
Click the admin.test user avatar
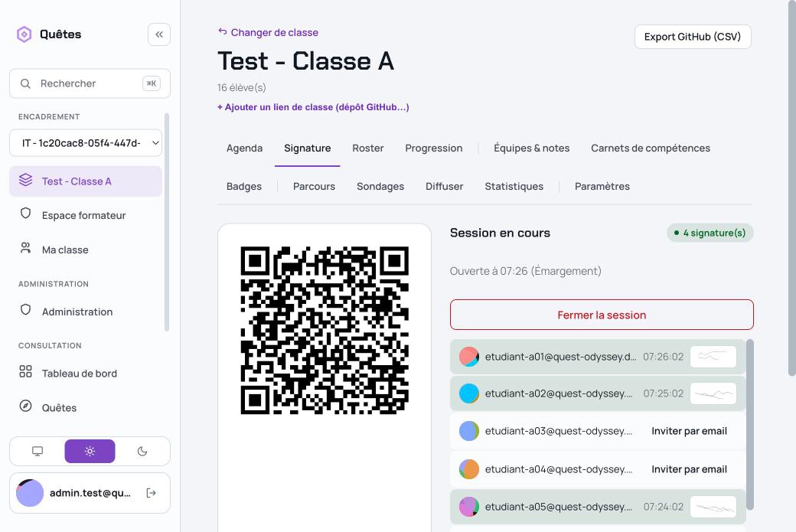pos(30,493)
